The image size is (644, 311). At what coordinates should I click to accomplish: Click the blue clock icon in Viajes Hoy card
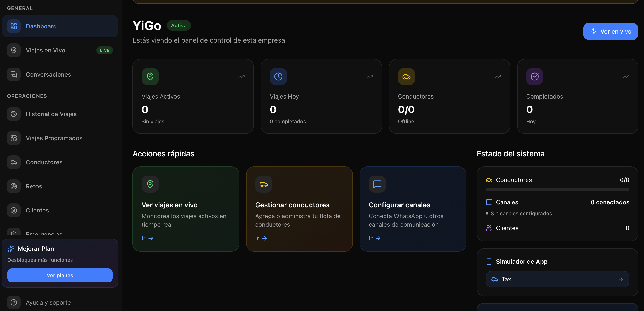pos(278,77)
